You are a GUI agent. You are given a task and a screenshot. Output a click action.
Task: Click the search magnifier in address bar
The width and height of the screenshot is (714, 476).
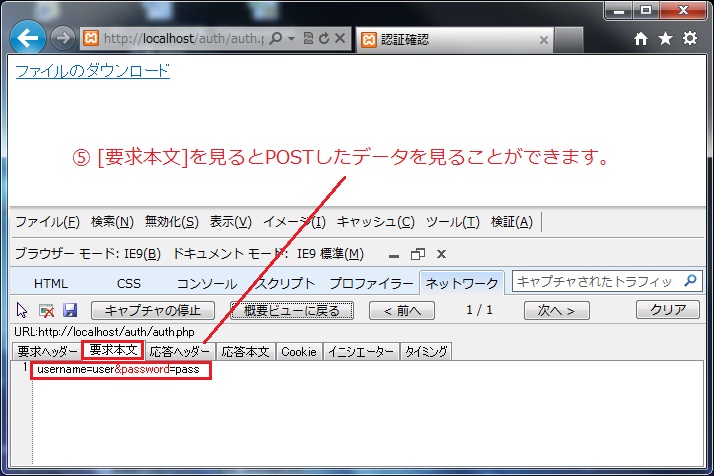275,38
